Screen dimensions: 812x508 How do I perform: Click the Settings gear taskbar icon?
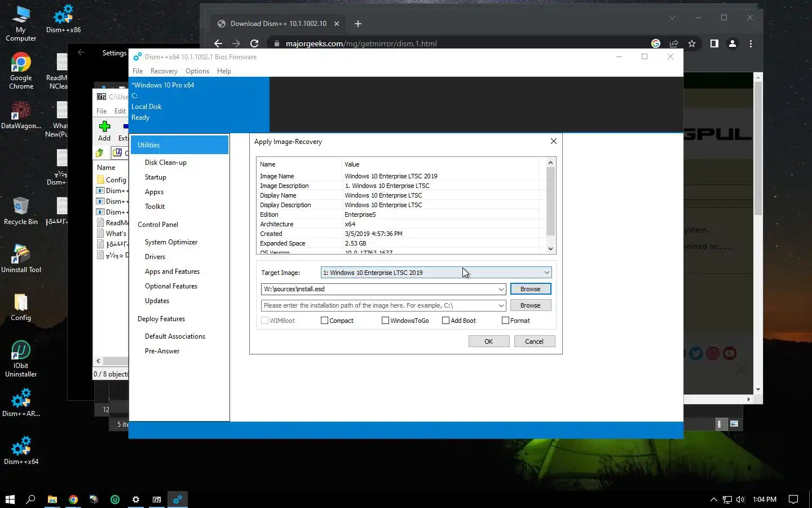click(136, 499)
